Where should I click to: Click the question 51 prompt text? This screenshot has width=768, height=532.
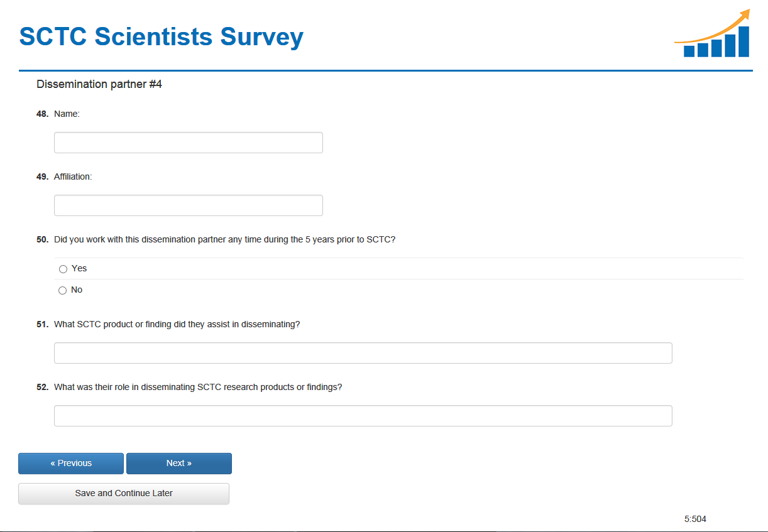point(177,324)
